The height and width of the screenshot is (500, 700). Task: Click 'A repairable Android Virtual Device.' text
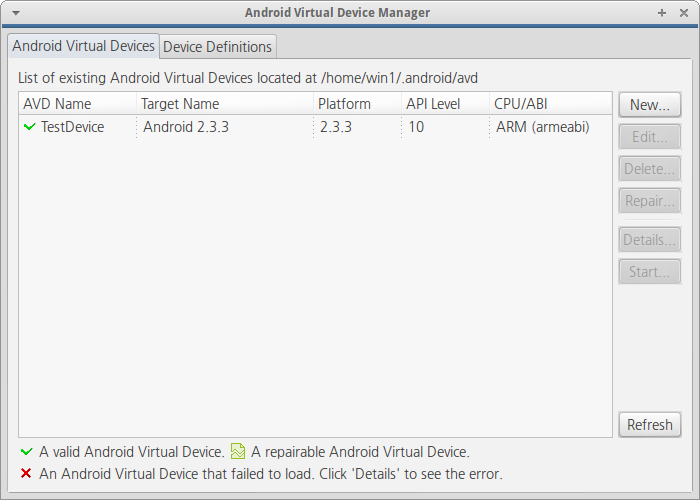coord(360,452)
